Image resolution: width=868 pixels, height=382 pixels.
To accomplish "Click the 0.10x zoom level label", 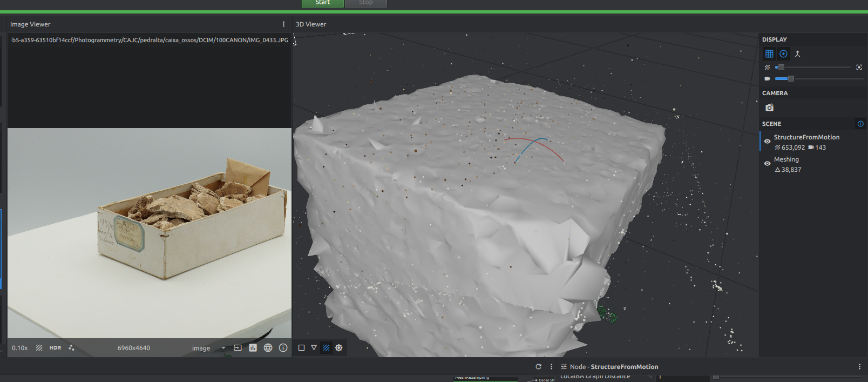I will [x=20, y=348].
